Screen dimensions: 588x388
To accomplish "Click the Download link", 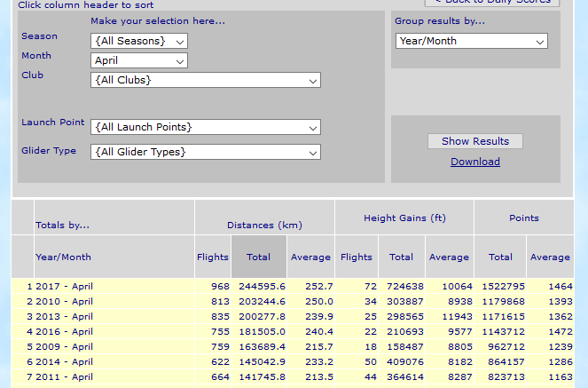I will tap(474, 162).
